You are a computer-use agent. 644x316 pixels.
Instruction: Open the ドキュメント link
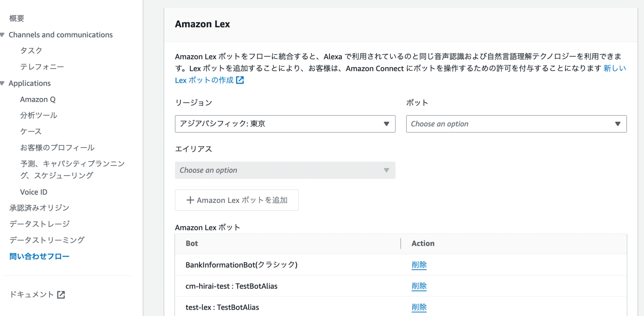point(32,294)
